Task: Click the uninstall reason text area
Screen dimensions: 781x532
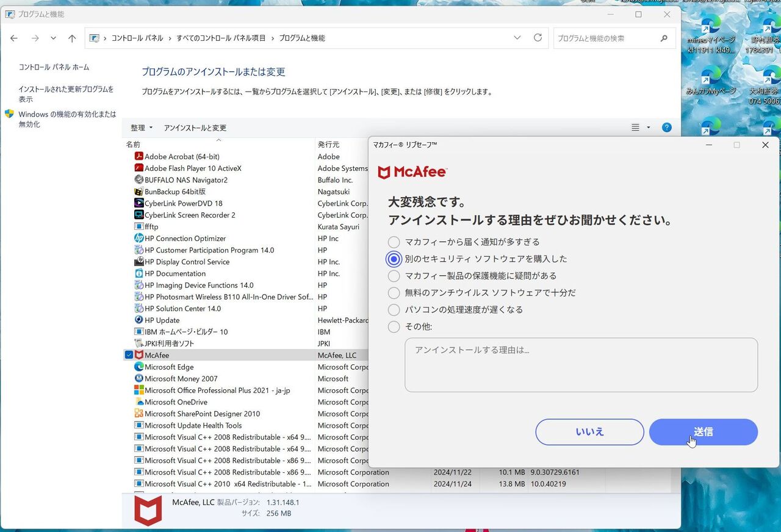Action: [581, 365]
